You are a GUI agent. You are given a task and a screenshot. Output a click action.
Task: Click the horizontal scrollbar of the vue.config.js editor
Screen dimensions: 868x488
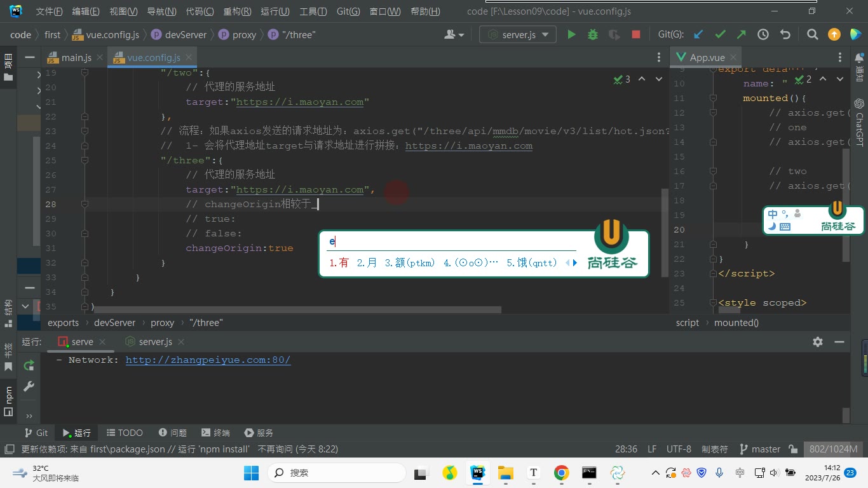(x=297, y=310)
